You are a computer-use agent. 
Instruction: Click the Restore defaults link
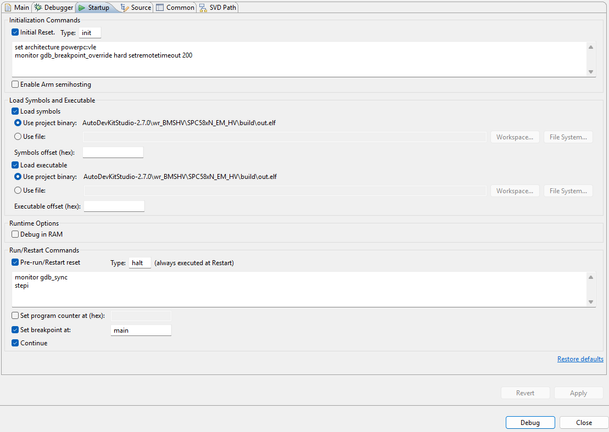point(580,359)
